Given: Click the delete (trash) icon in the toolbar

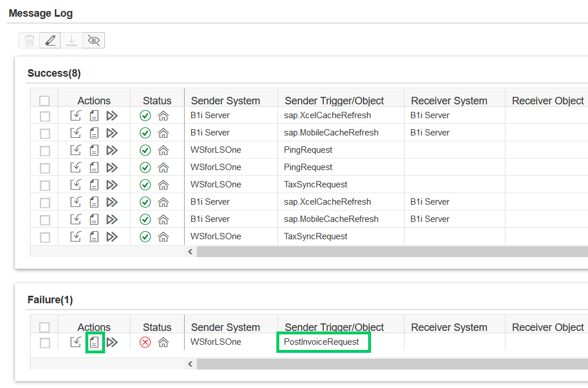Looking at the screenshot, I should [28, 40].
